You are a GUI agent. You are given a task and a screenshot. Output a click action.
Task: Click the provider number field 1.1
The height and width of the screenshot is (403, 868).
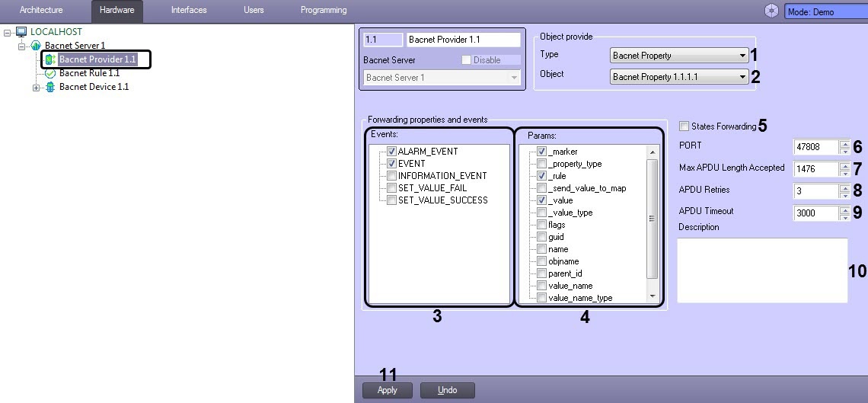pos(383,40)
